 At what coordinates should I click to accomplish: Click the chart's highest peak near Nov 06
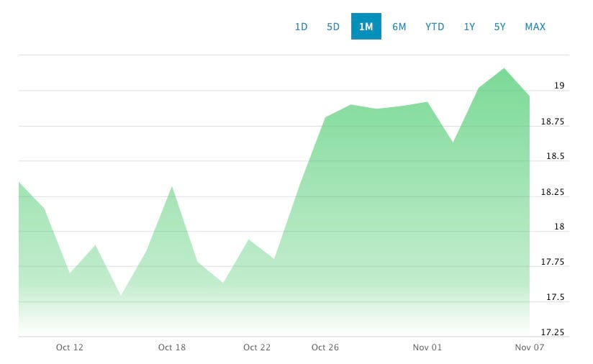click(504, 69)
